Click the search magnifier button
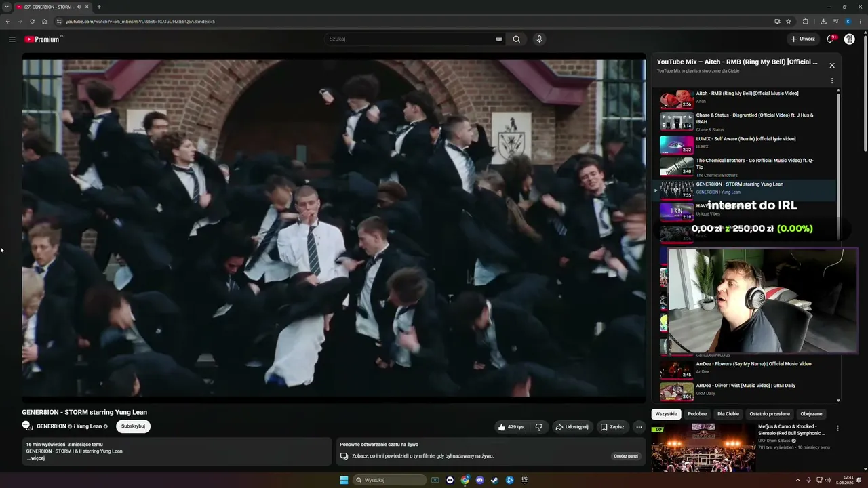The image size is (868, 488). pos(517,39)
